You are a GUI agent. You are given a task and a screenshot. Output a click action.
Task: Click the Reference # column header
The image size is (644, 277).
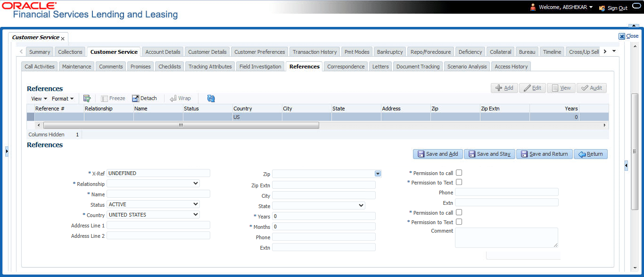(59, 109)
